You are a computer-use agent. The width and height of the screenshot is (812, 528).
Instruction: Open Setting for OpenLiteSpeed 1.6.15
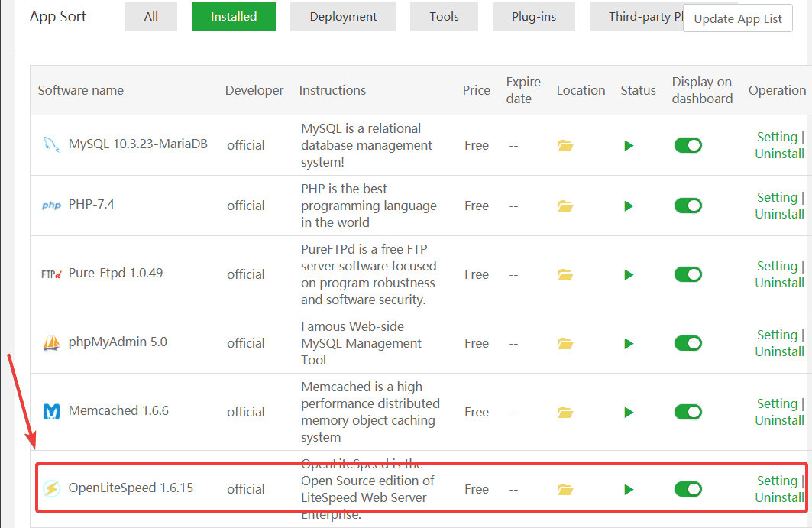click(x=777, y=481)
